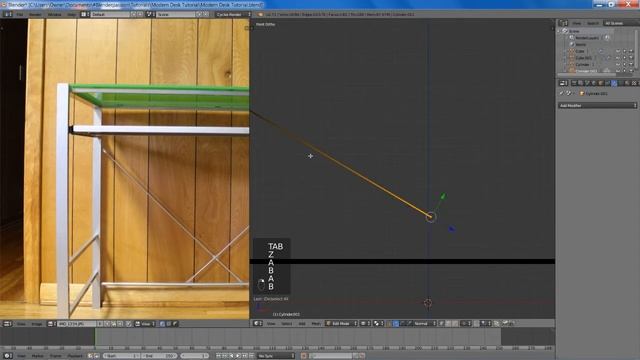
Task: Switch to Object properties tab icon
Action: 601,83
